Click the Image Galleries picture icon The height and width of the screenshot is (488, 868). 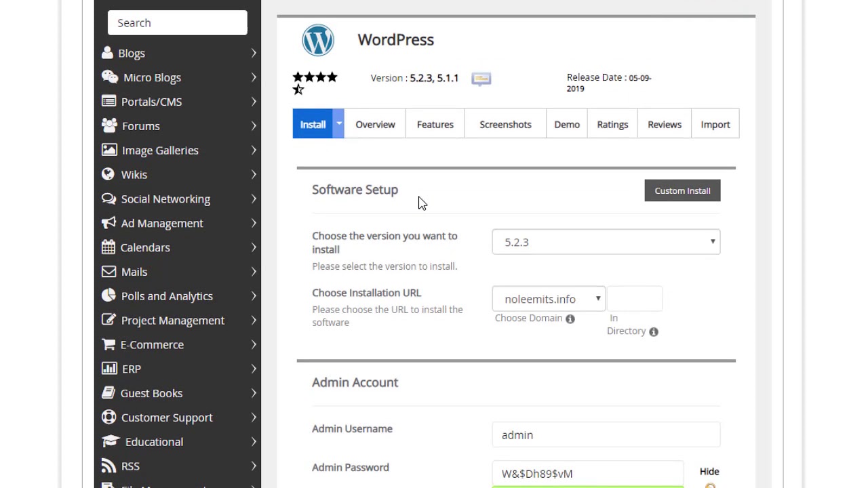coord(109,150)
